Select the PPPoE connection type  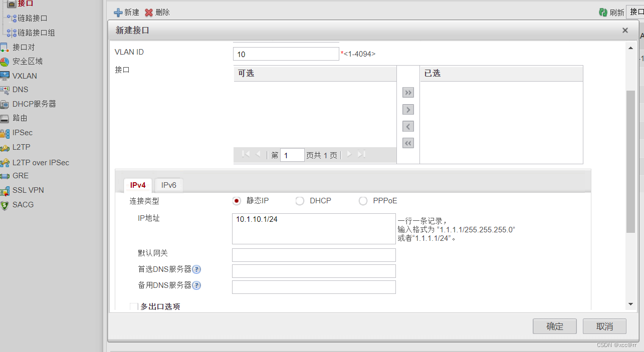(363, 201)
